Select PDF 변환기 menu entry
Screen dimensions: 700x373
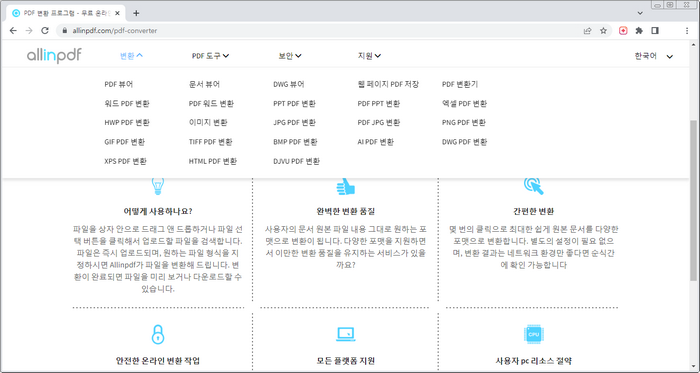click(x=460, y=84)
